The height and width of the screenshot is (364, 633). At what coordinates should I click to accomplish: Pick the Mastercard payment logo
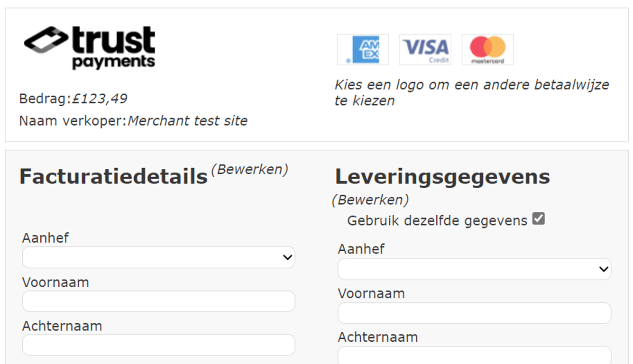tap(487, 49)
